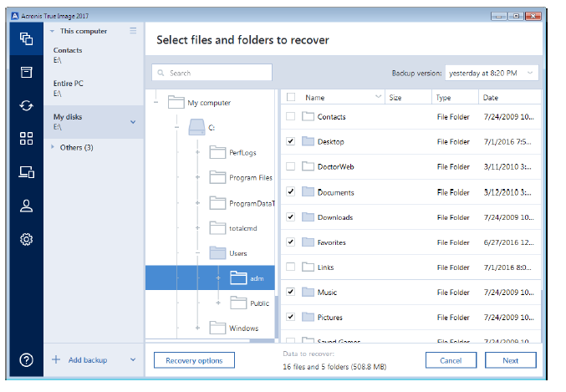Expand the Program Files tree node
Screen dimensions: 566x392
[x=198, y=177]
